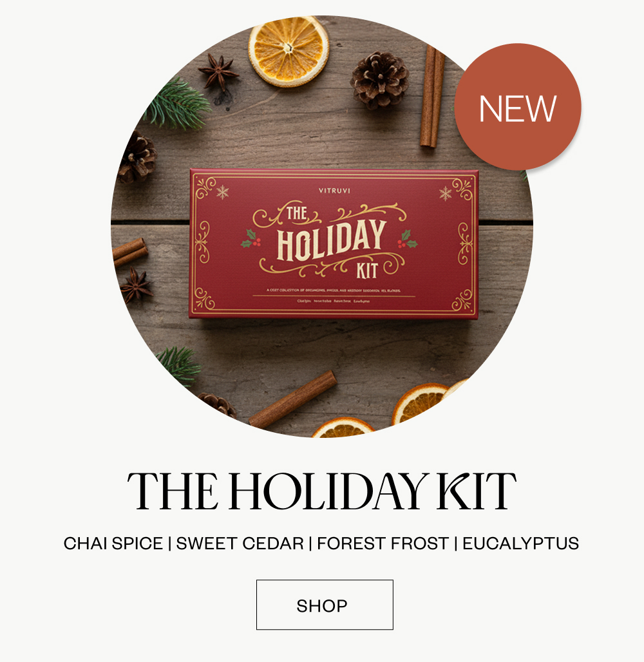Click the star anise at lower left
The width and height of the screenshot is (644, 662).
(137, 286)
